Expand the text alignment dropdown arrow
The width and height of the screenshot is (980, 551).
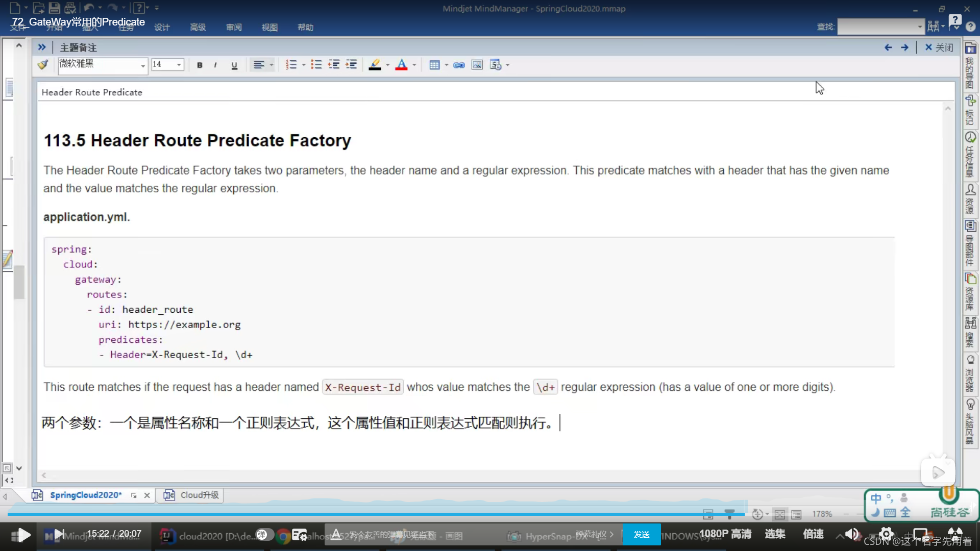click(x=272, y=65)
